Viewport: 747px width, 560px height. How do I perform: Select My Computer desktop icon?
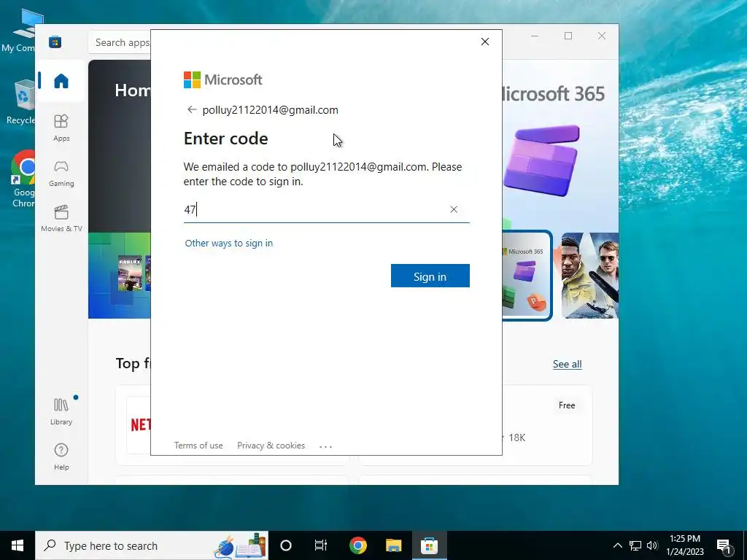coord(21,31)
